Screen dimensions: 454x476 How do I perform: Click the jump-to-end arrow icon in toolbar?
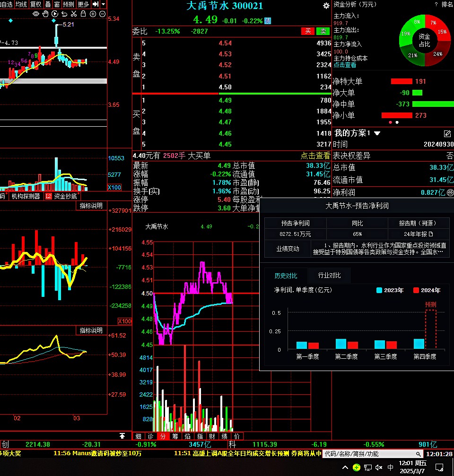click(96, 4)
